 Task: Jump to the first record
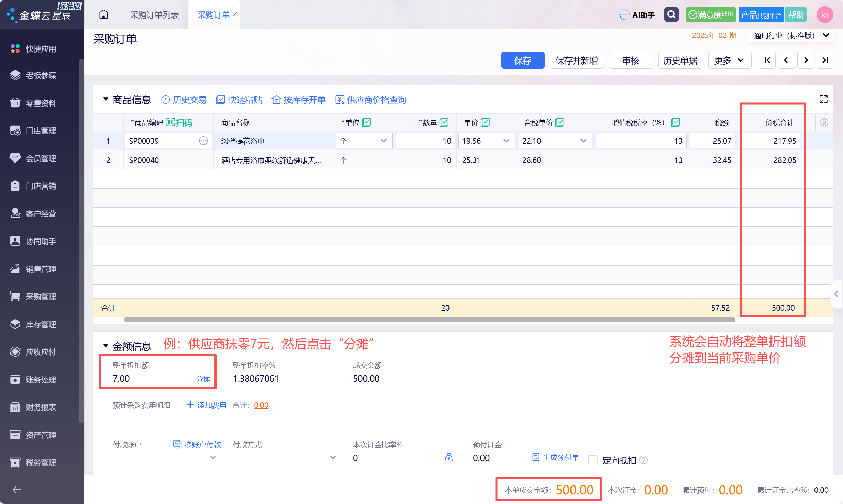point(767,60)
